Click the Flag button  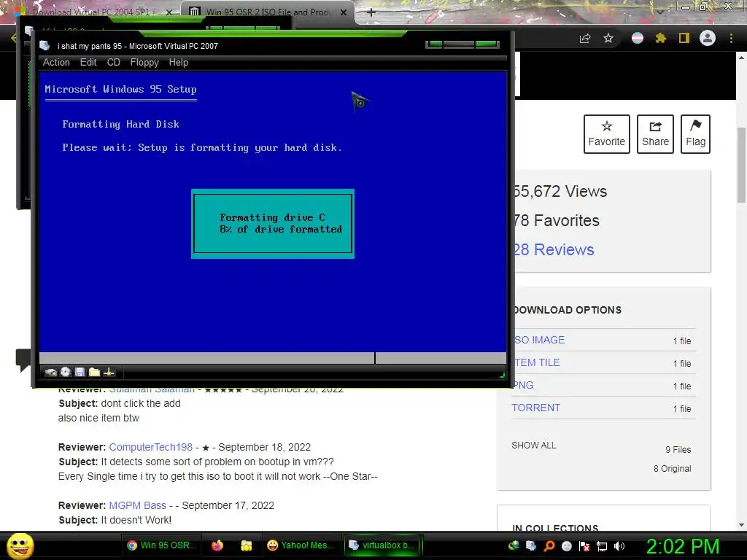(695, 134)
